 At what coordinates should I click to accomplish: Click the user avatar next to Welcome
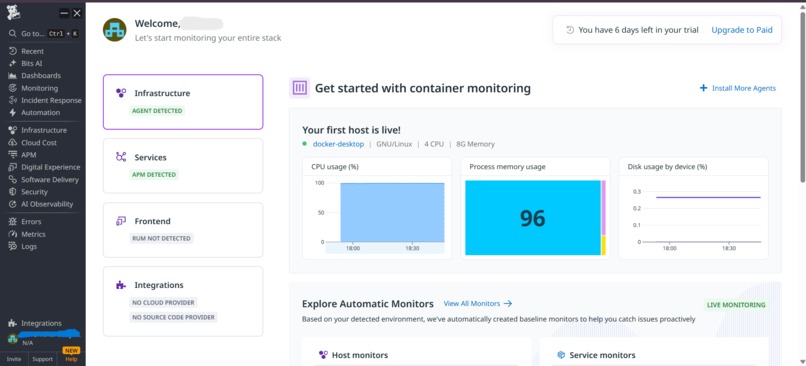(x=115, y=30)
